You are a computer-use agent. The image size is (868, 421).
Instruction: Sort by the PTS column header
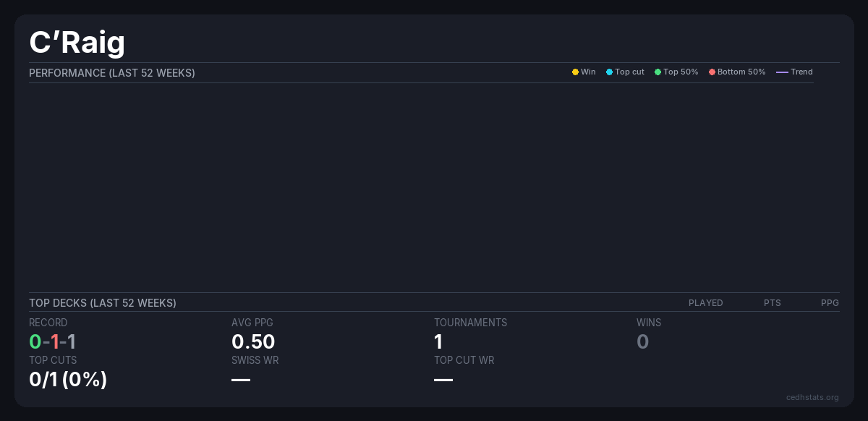[772, 303]
